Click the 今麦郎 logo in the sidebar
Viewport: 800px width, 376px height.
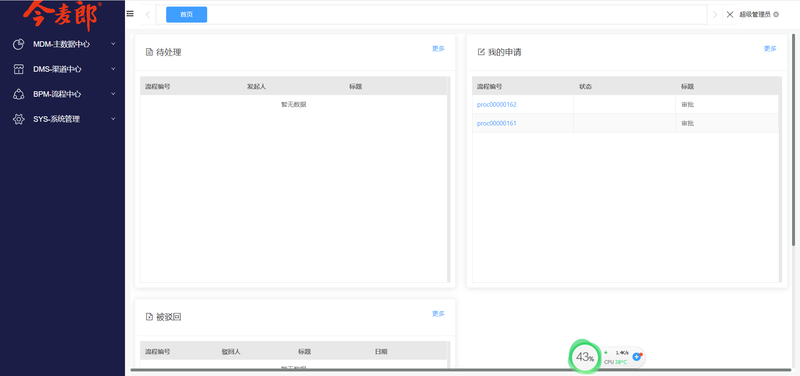coord(62,15)
